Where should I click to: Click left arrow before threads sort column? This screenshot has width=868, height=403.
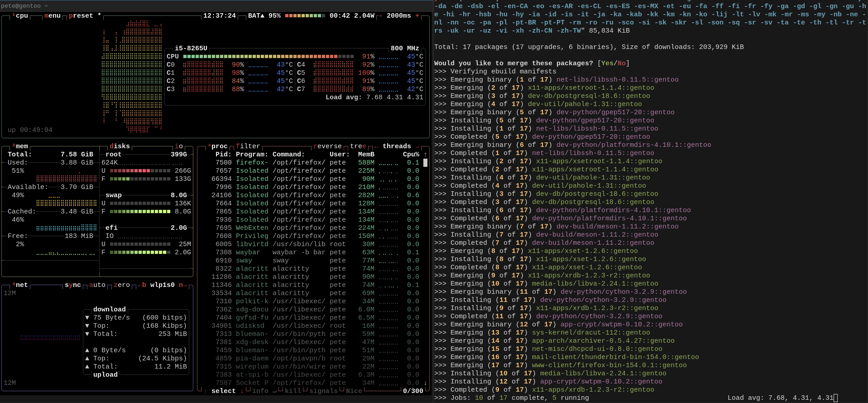click(376, 146)
